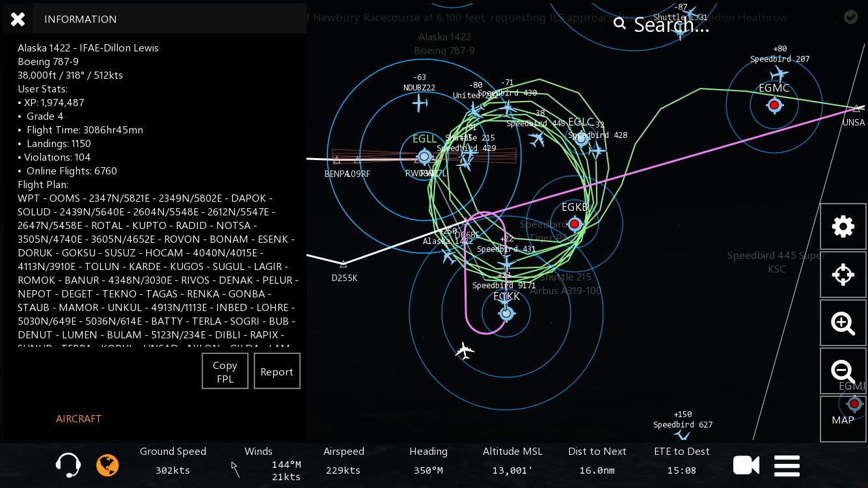
Task: Click the search magnifier icon
Action: 619,24
